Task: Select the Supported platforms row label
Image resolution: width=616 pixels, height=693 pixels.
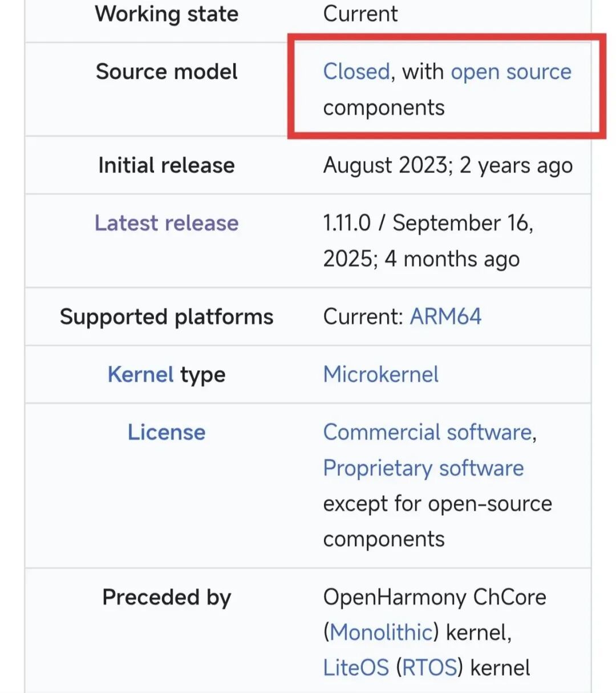Action: pyautogui.click(x=167, y=317)
